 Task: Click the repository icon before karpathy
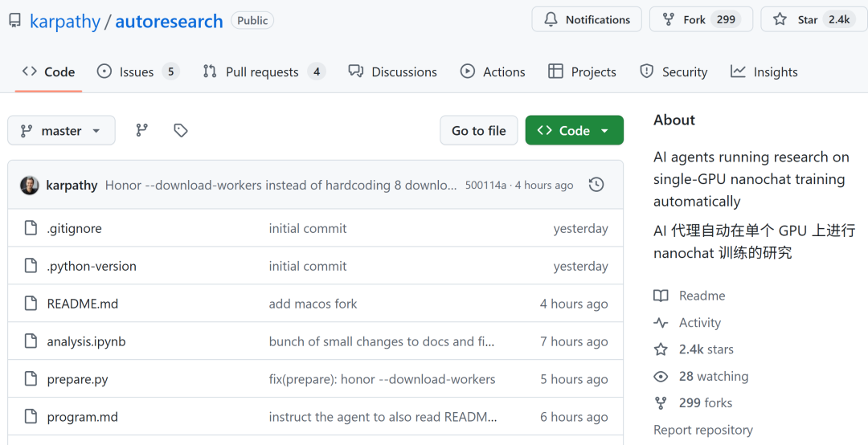click(x=14, y=21)
